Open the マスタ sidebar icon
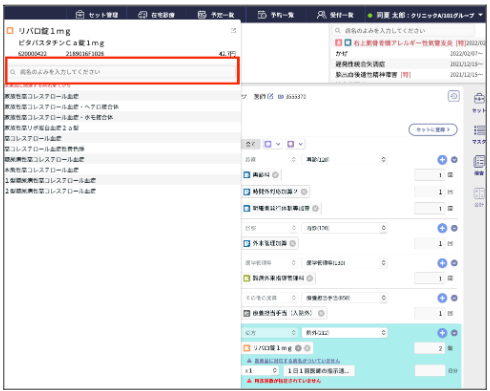Screen dimensions: 490x391 click(479, 134)
